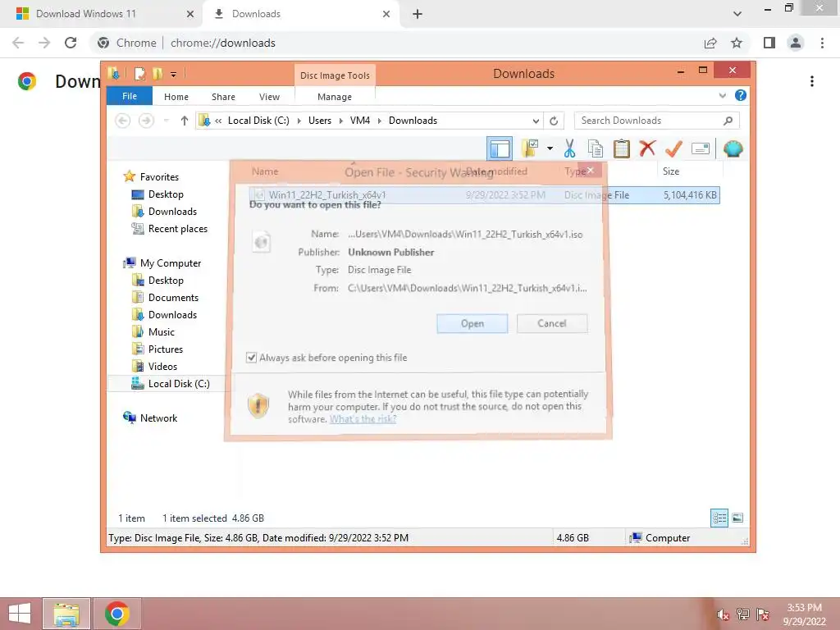The image size is (840, 630).
Task: Click the Search Downloads field
Action: [656, 121]
